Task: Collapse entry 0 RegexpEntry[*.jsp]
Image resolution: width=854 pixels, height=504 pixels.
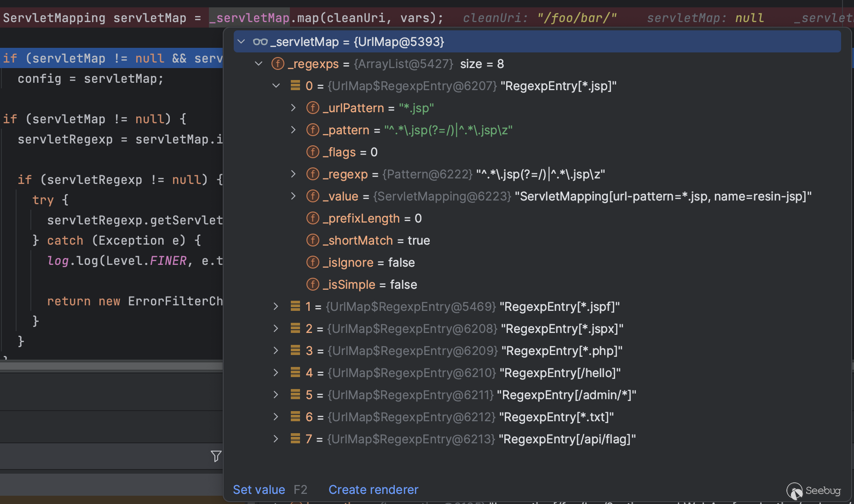Action: (276, 86)
